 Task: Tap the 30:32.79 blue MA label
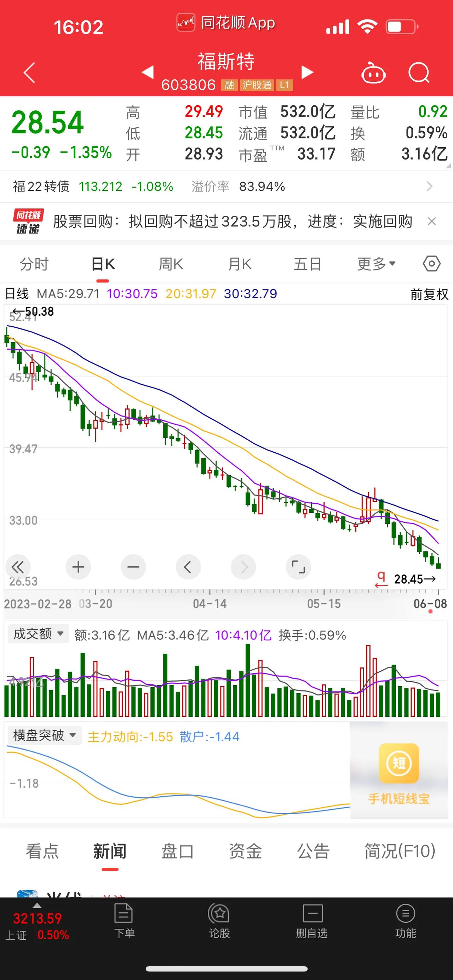coord(250,294)
